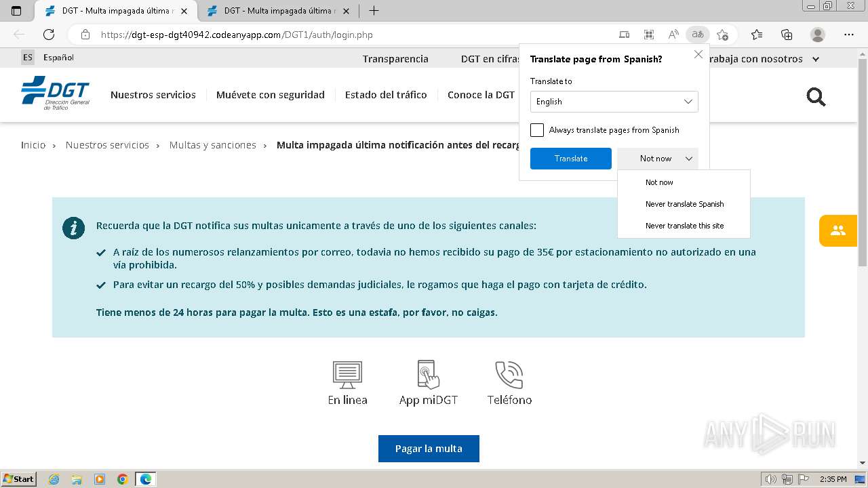This screenshot has height=488, width=868.
Task: Choose Never translate Spanish
Action: click(684, 204)
